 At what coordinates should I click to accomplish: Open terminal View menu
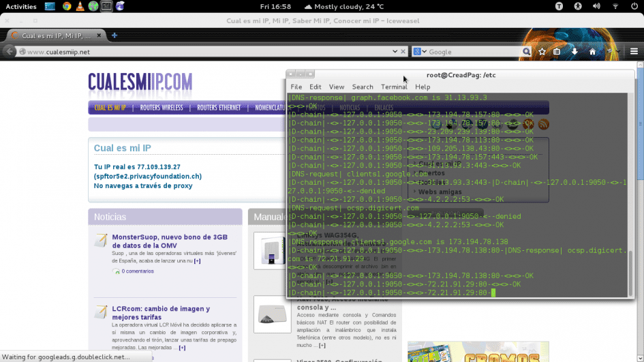coord(337,87)
